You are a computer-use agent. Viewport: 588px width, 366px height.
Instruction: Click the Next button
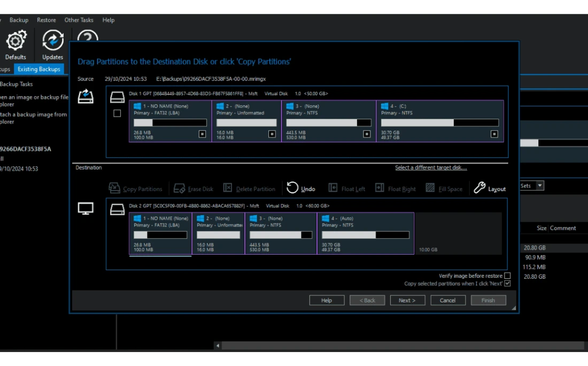407,300
